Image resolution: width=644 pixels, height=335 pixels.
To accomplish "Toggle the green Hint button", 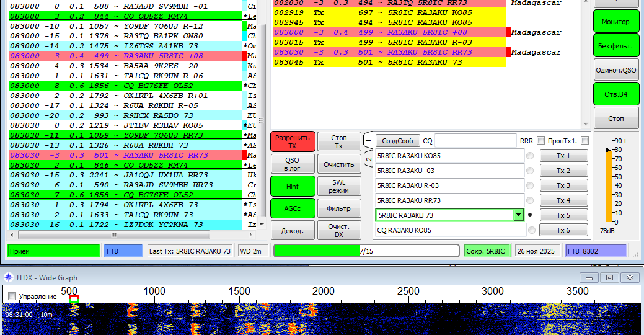I will [x=293, y=186].
